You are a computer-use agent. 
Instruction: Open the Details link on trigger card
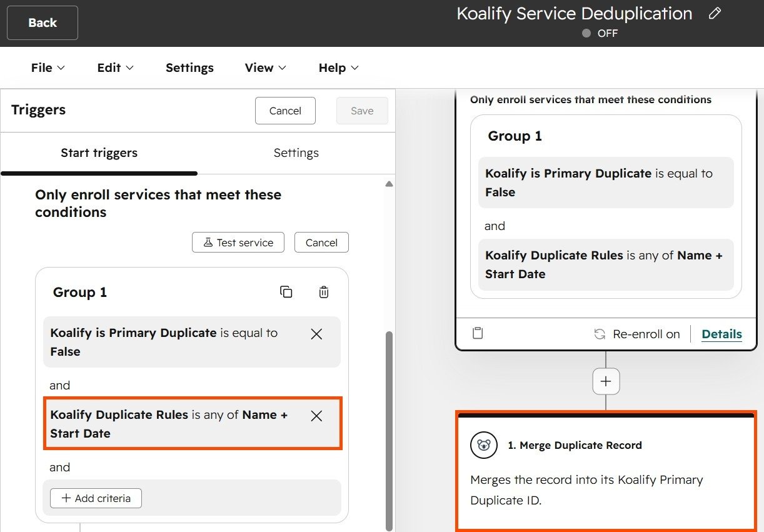click(721, 334)
